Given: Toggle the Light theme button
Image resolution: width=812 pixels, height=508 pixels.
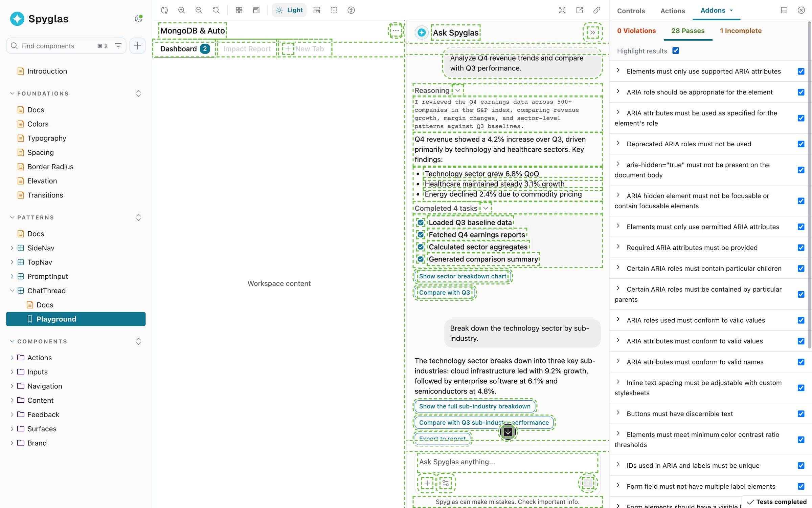Looking at the screenshot, I should [x=289, y=10].
